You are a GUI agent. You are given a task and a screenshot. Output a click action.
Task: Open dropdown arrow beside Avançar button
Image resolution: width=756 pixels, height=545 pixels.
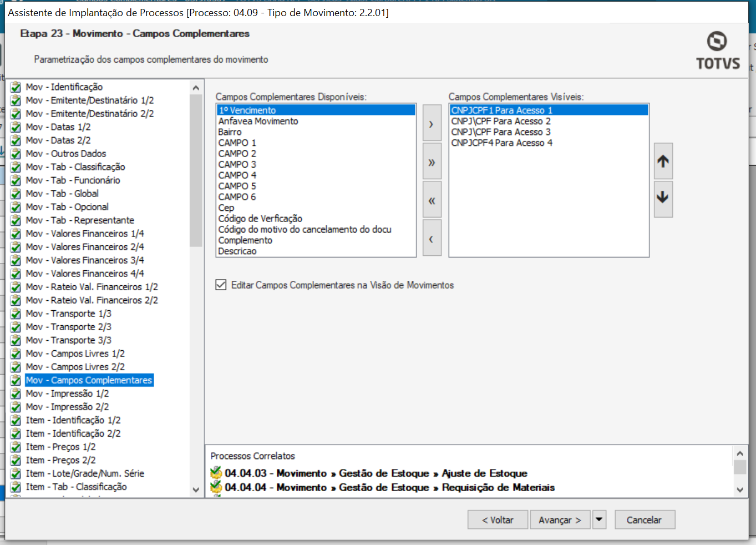coord(598,520)
